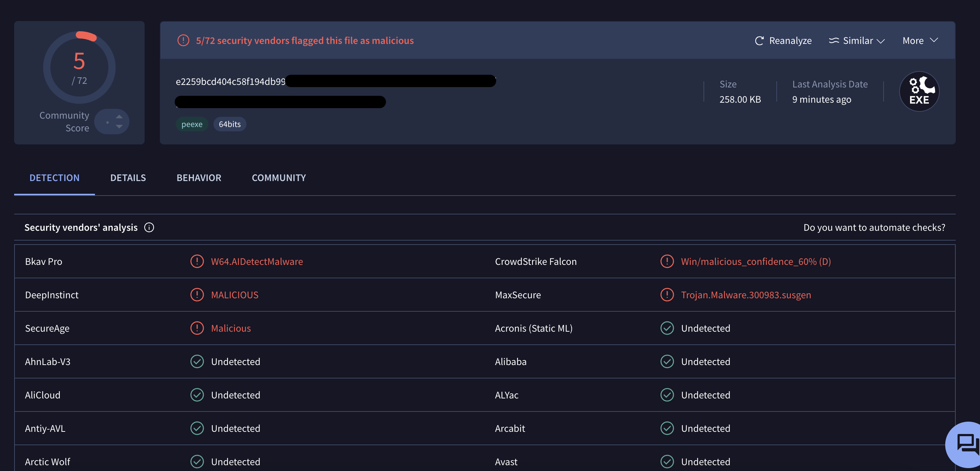This screenshot has height=471, width=980.
Task: Click Bkav Pro detection warning icon
Action: [x=197, y=261]
